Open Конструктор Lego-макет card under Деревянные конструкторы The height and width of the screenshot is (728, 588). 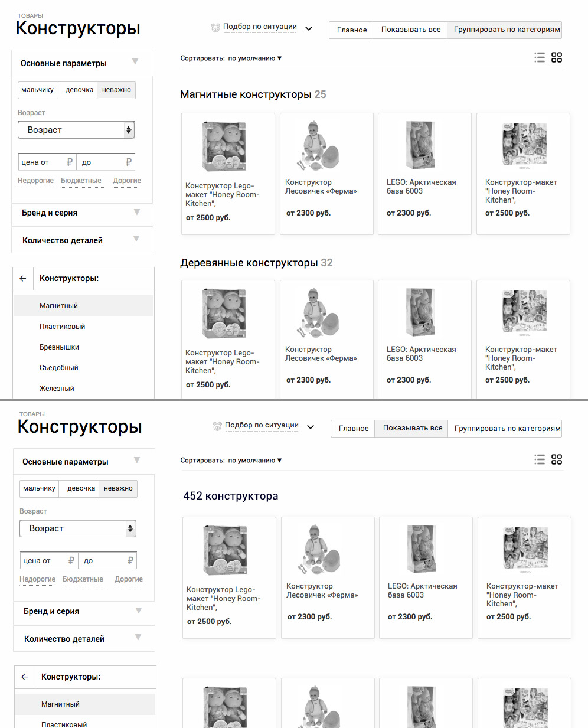tap(228, 339)
